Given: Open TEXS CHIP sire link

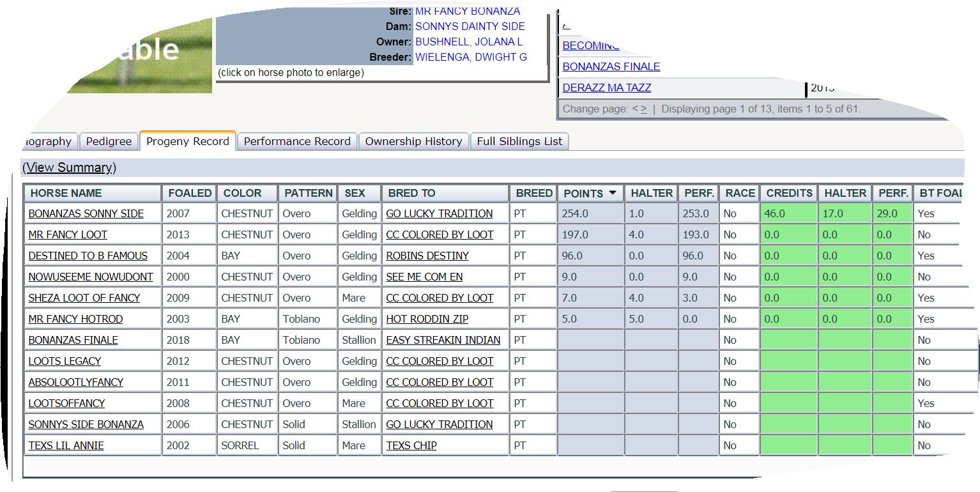Looking at the screenshot, I should click(411, 445).
